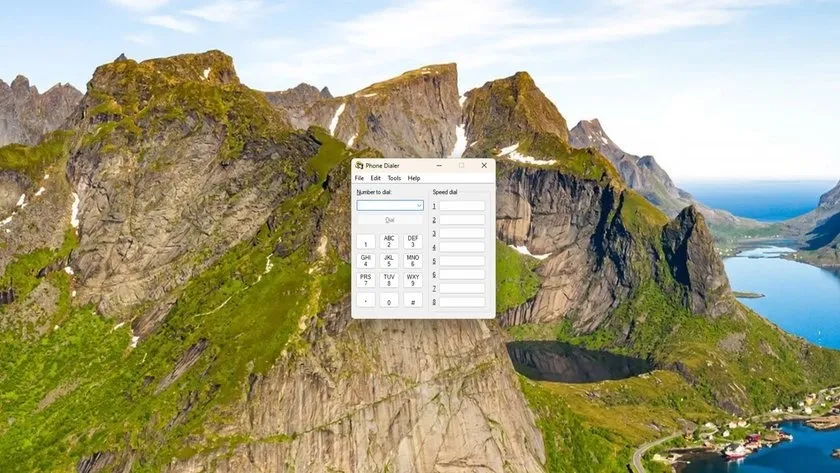This screenshot has height=473, width=840.
Task: Select speed dial slot 4
Action: 462,247
